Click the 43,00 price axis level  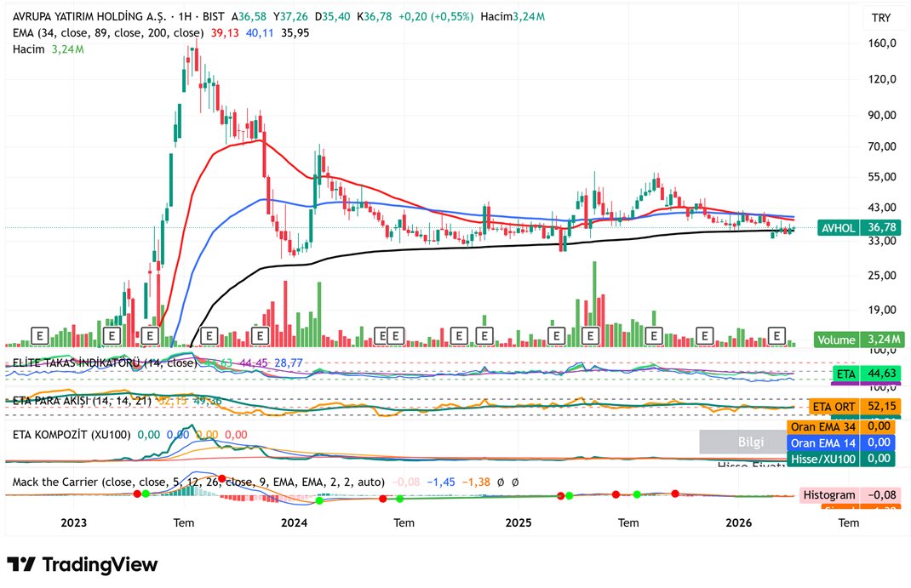click(882, 208)
